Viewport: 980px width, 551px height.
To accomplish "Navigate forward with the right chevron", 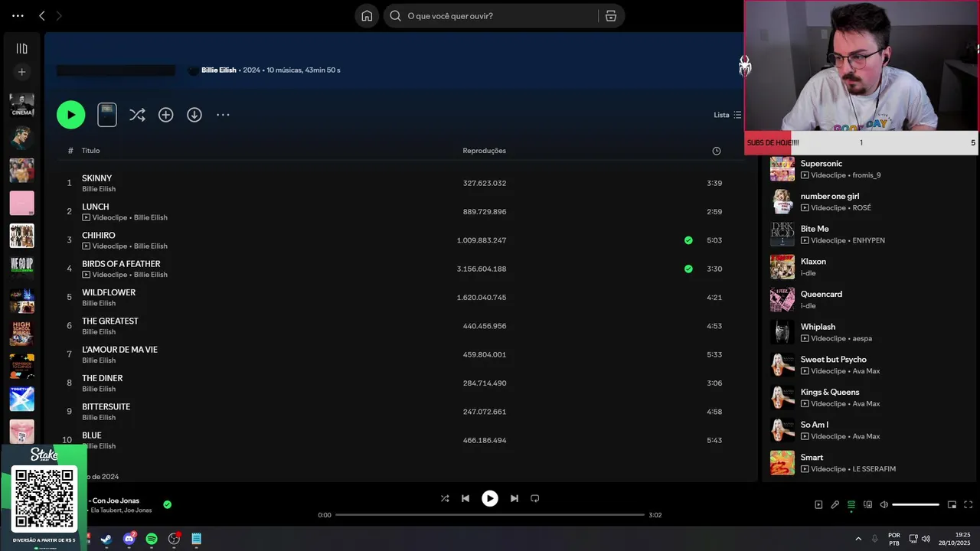I will click(59, 15).
